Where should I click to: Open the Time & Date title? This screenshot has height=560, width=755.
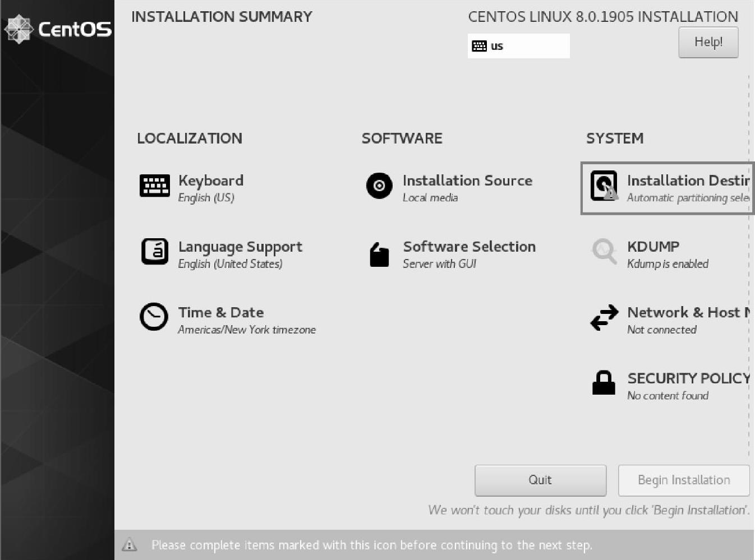[221, 312]
